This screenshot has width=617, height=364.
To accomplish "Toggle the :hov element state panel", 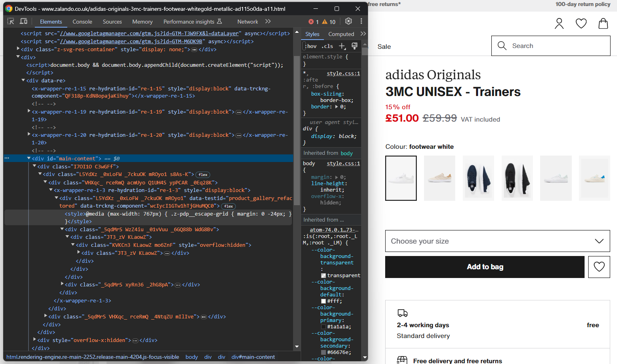I will click(311, 46).
